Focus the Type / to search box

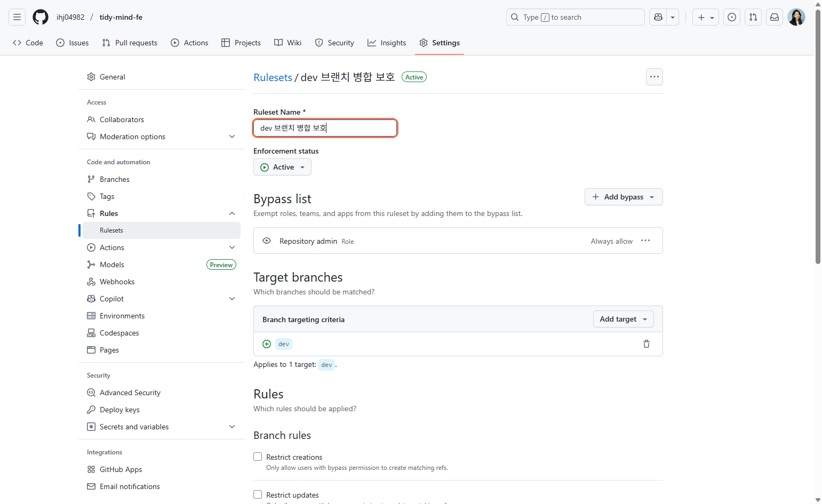coord(575,17)
